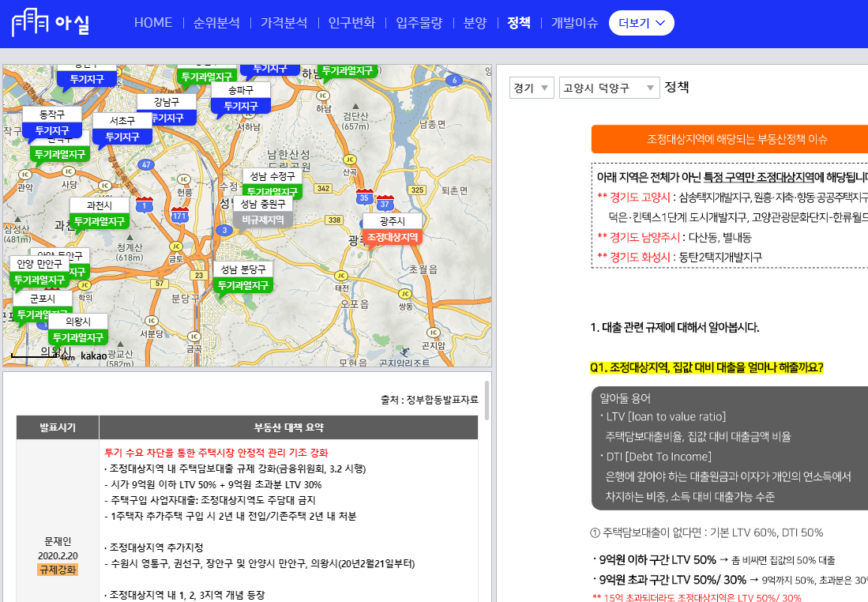Click the 출처 : 정부합동발표자료 text
This screenshot has height=602, width=868.
point(430,399)
